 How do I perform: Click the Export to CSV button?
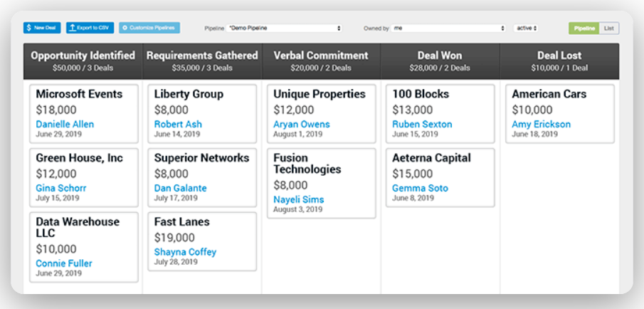pyautogui.click(x=90, y=28)
